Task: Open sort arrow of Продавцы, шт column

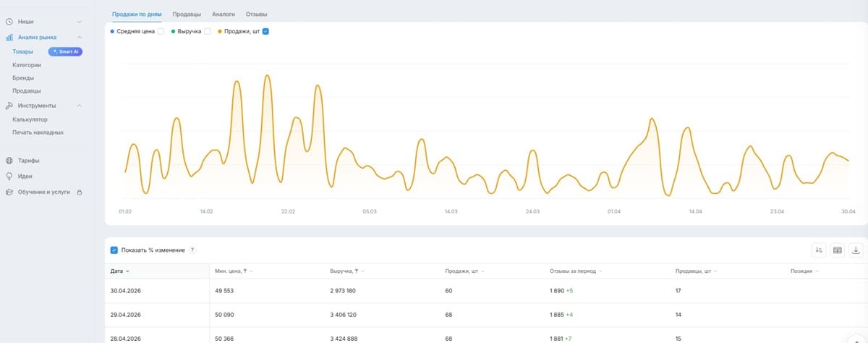Action: (715, 271)
